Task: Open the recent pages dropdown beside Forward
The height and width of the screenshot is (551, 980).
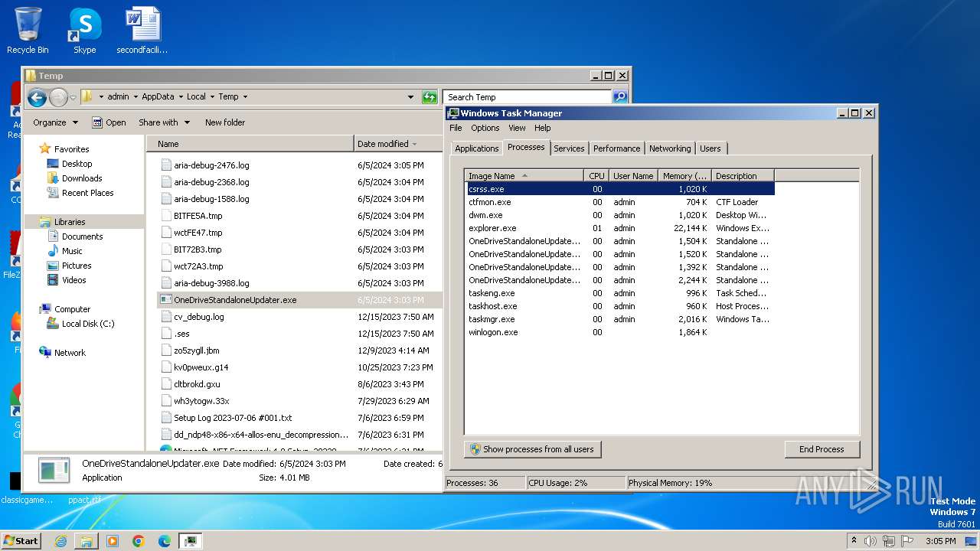Action: tap(73, 97)
